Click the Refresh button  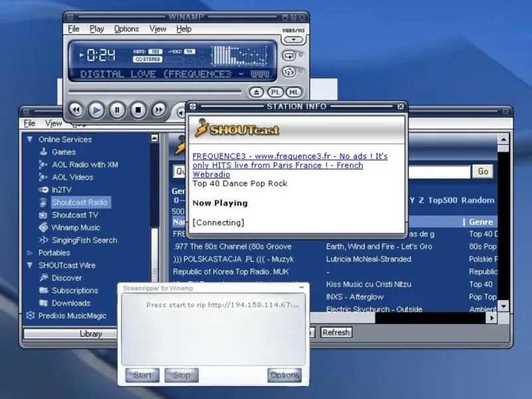coord(336,332)
